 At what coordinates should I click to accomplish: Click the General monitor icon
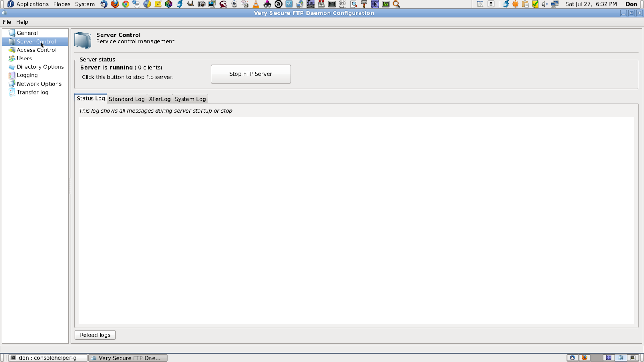click(x=12, y=33)
